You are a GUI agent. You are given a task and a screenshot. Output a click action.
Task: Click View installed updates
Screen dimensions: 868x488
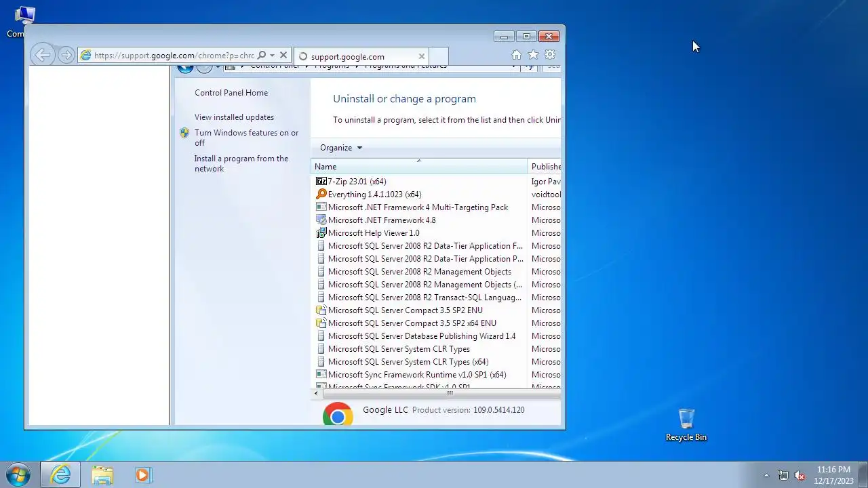pyautogui.click(x=234, y=117)
